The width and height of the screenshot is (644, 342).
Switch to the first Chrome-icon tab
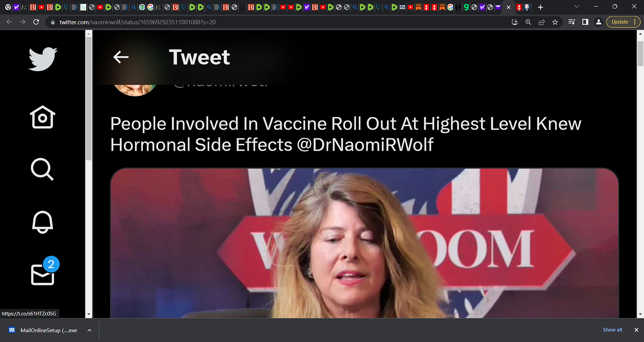coord(8,8)
